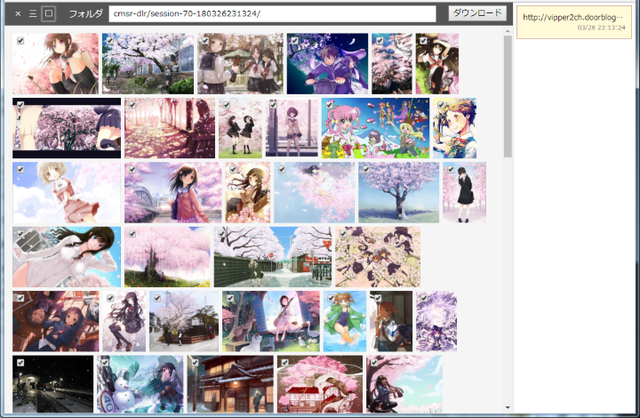
Task: Toggle checkbox on snowman girl thumbnail
Action: pyautogui.click(x=105, y=362)
